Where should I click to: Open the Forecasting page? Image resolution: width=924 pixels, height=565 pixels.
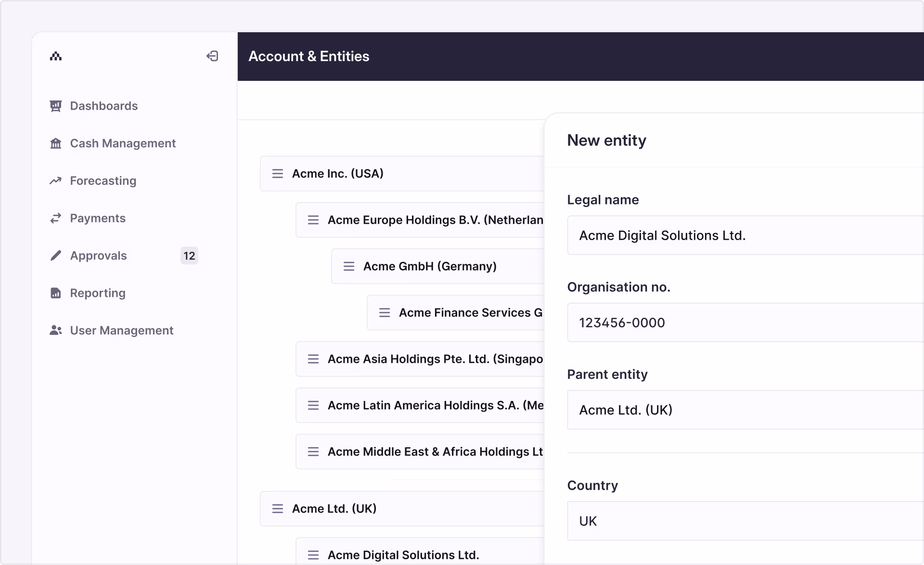[103, 181]
